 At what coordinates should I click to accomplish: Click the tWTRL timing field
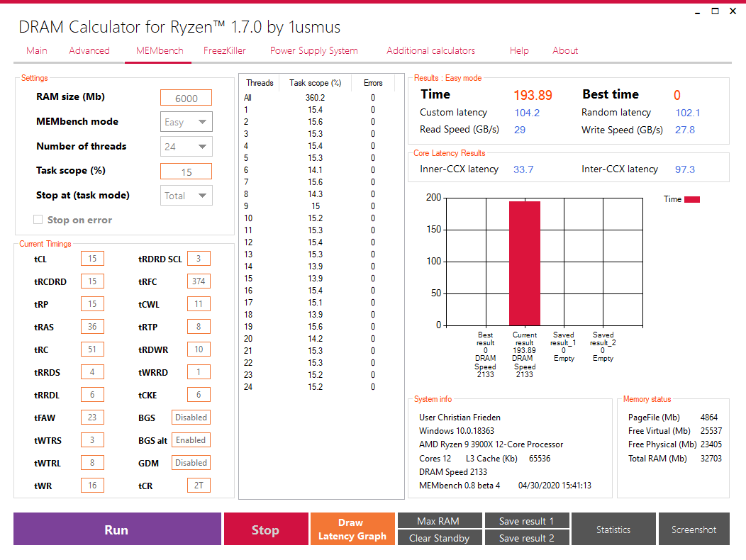[92, 462]
